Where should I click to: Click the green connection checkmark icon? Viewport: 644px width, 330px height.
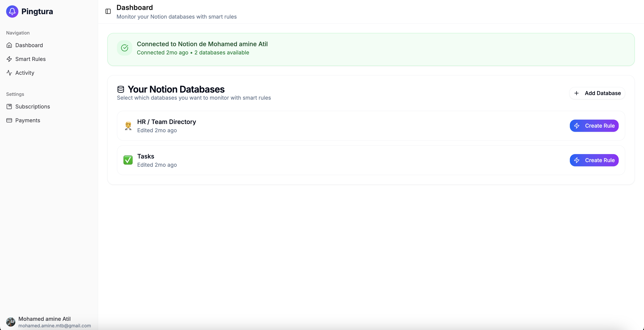pos(125,48)
